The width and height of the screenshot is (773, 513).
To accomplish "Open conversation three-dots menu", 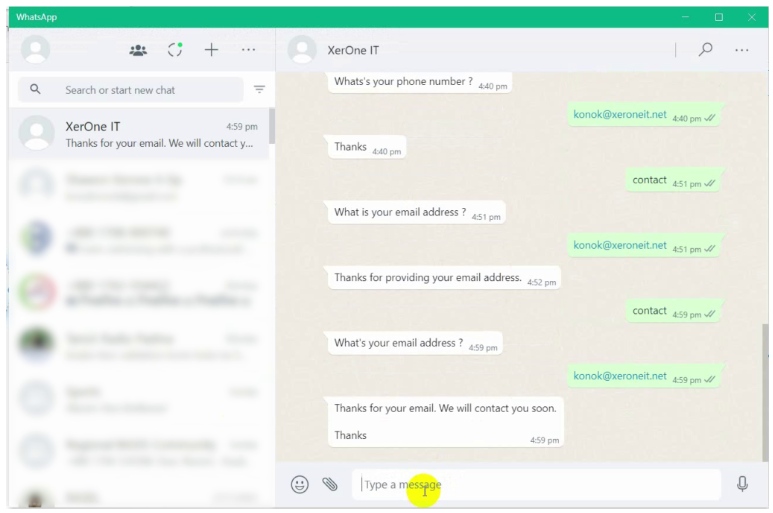I will 741,50.
